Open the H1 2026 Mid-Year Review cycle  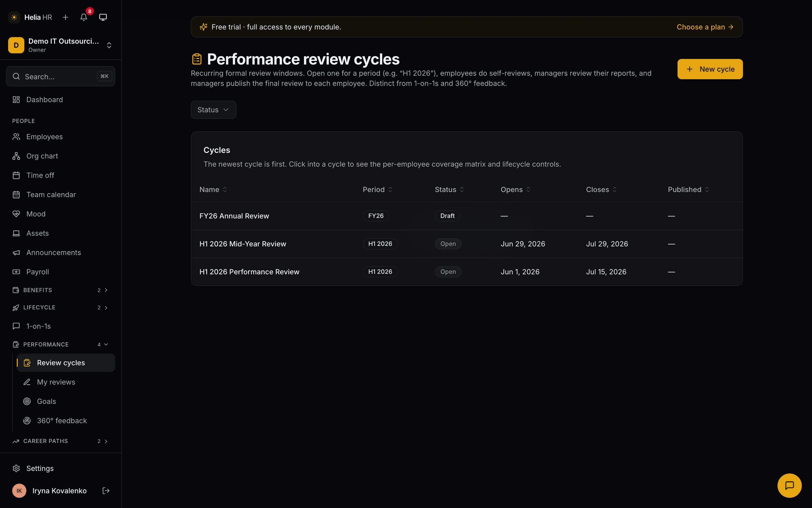[x=243, y=244]
